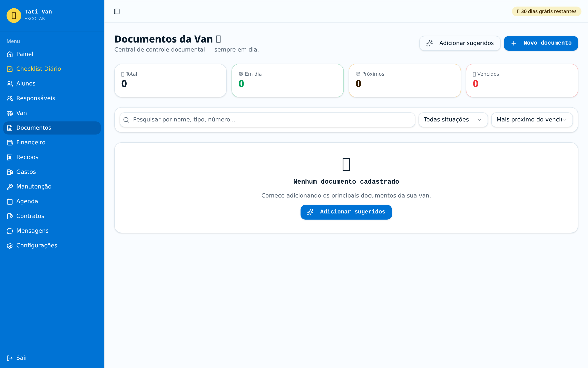Open the Financeiro menu entry
The height and width of the screenshot is (368, 588).
pyautogui.click(x=52, y=142)
